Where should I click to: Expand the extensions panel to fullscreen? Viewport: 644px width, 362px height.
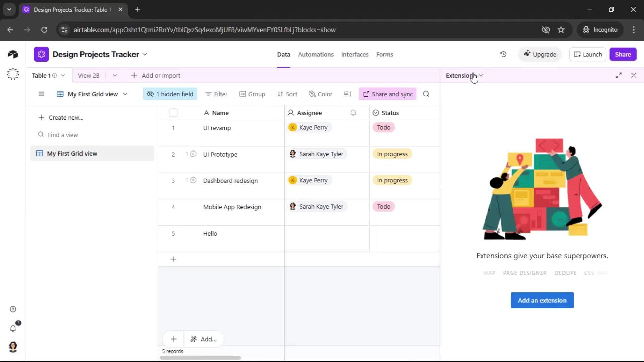619,75
